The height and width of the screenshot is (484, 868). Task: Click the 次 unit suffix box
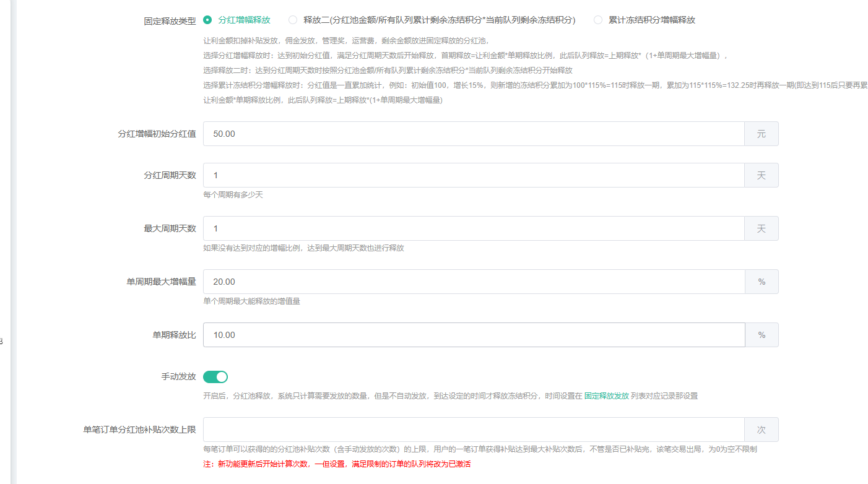coord(761,430)
